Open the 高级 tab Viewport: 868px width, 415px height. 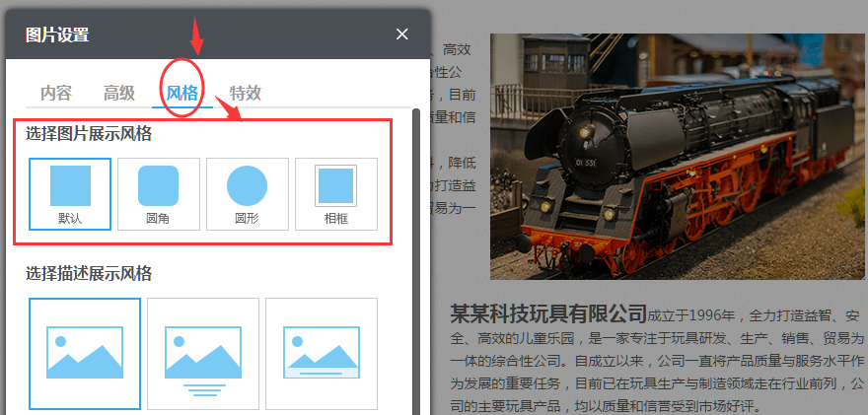[119, 94]
